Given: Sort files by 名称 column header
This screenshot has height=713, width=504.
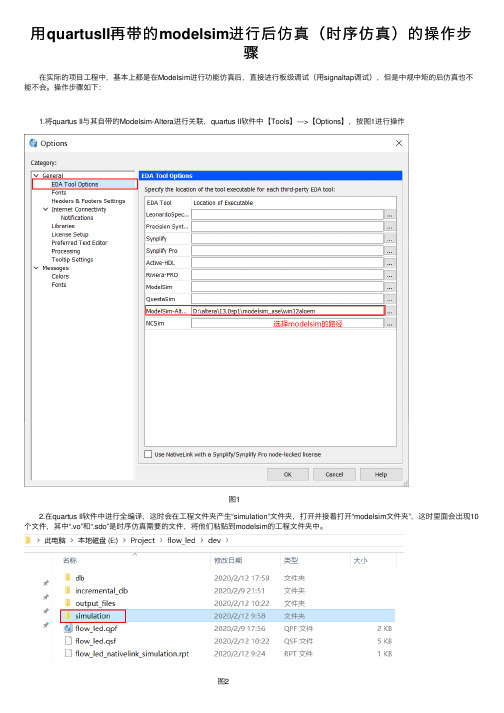Looking at the screenshot, I should pos(70,561).
